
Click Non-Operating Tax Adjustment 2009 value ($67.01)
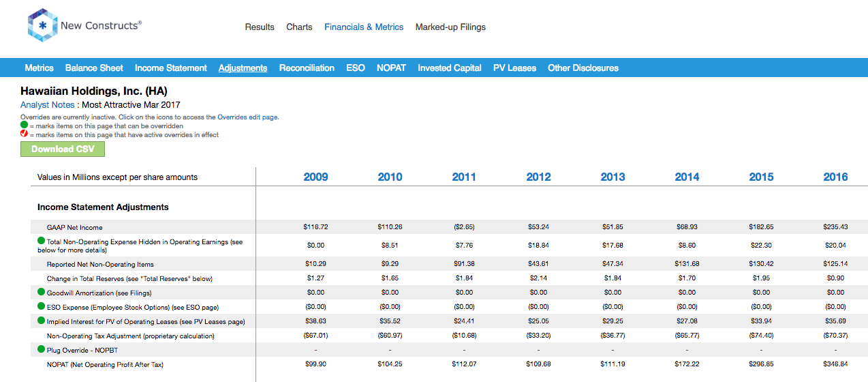tap(315, 336)
